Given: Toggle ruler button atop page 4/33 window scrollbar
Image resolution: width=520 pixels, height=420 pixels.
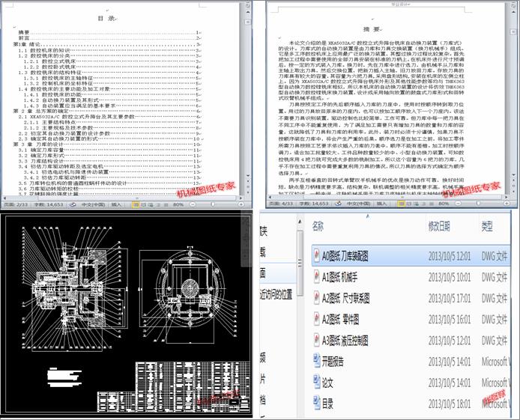Looking at the screenshot, I should click(x=513, y=6).
